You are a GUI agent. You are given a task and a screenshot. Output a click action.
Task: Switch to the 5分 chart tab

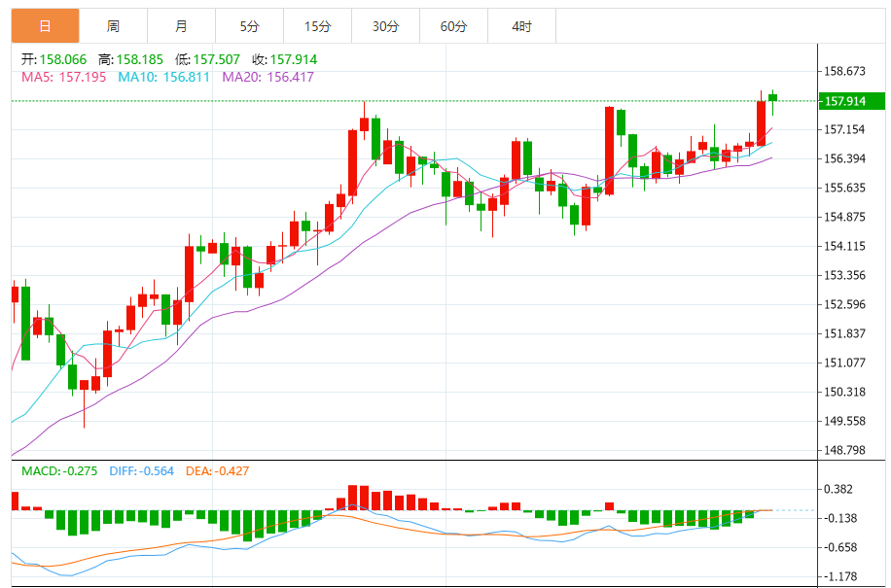250,26
